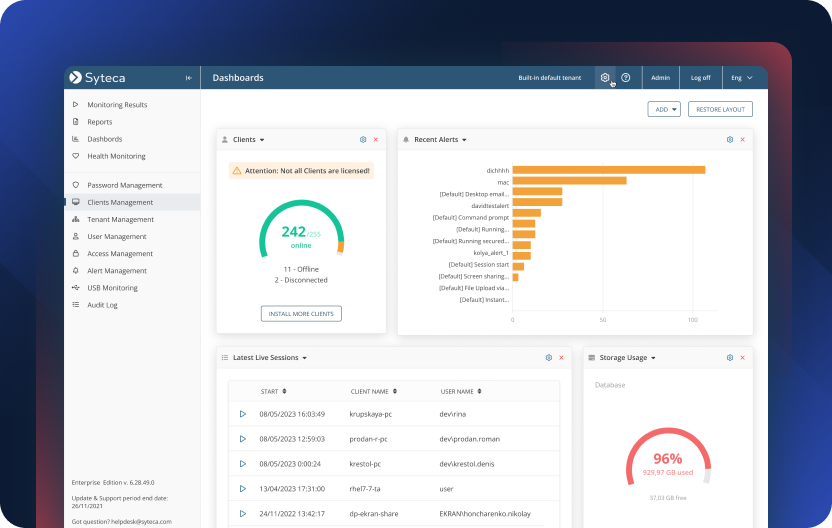Open Clients widget settings gear
This screenshot has height=528, width=832.
[363, 140]
